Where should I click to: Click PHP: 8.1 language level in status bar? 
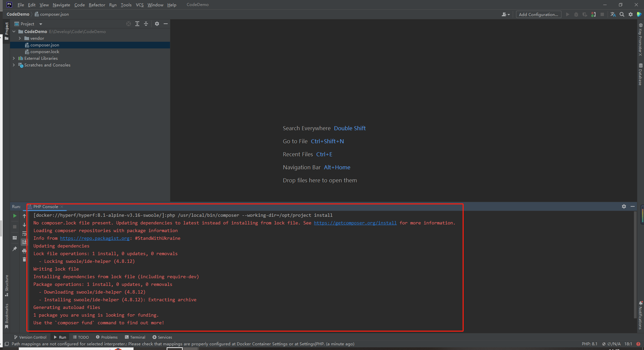click(x=589, y=344)
